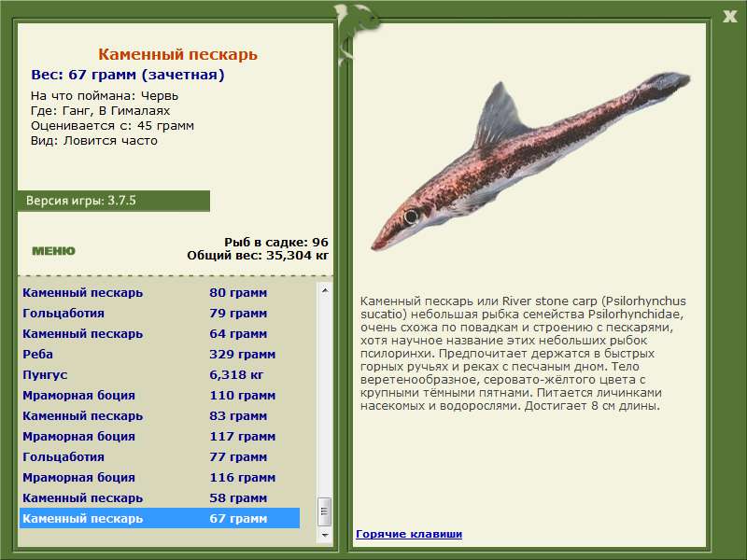Select Каменный пескарь 58 грамм row

point(160,497)
